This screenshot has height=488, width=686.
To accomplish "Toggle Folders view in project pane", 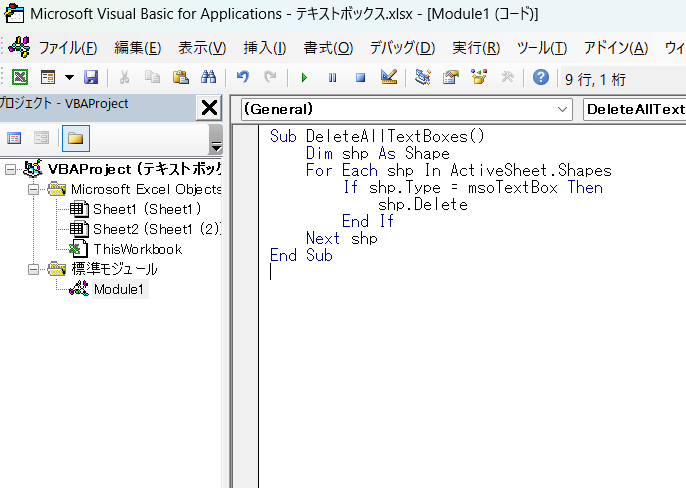I will click(75, 138).
